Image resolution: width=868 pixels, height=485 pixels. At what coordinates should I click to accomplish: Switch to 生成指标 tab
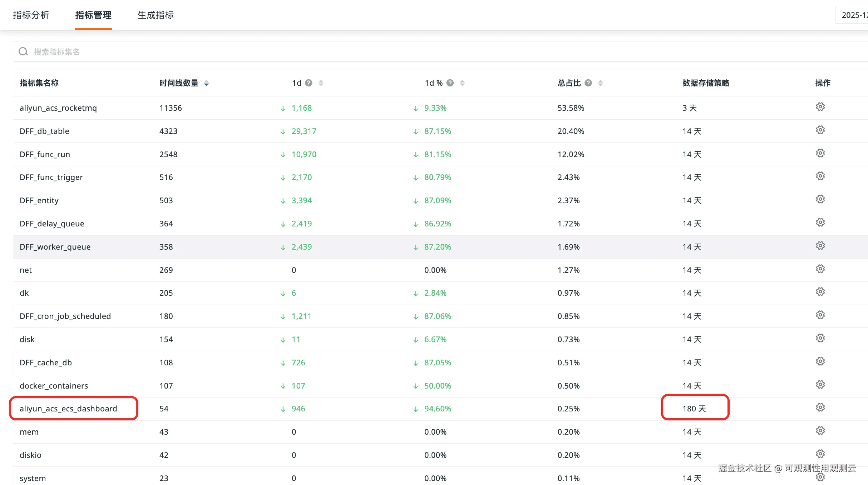coord(156,15)
